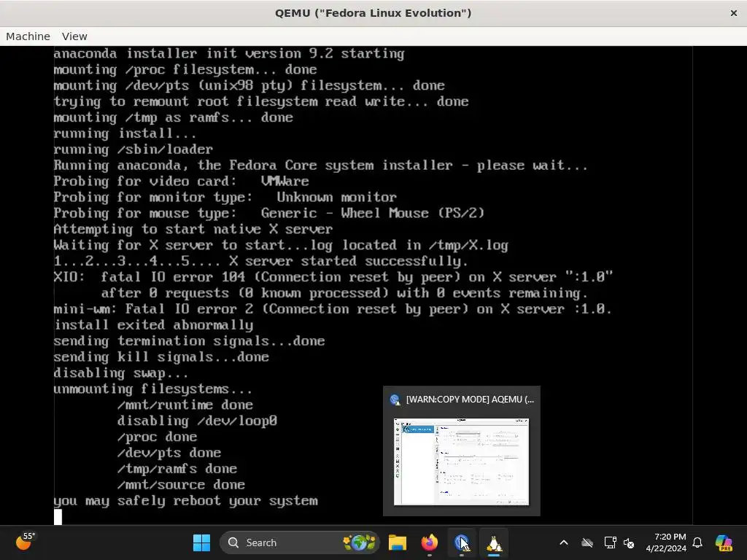Click the 'mini-wm: Fatal IO error 2' line
Viewport: 747px width, 560px height.
point(333,308)
